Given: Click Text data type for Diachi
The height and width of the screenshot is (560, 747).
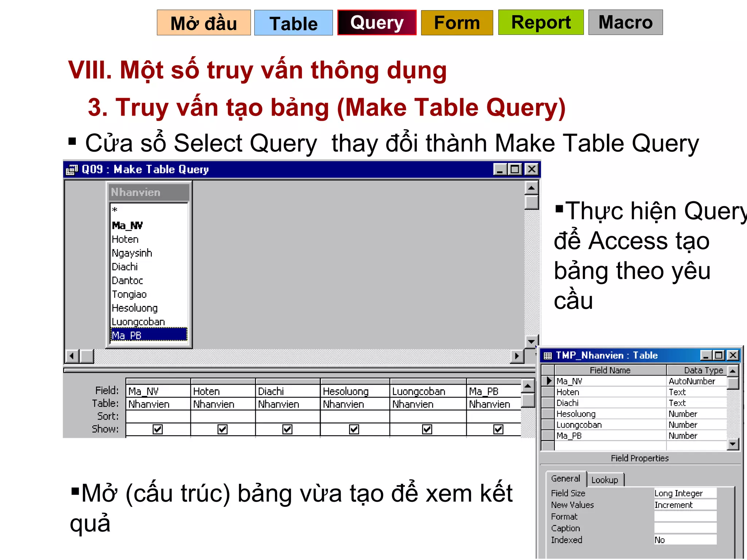Looking at the screenshot, I should 696,403.
